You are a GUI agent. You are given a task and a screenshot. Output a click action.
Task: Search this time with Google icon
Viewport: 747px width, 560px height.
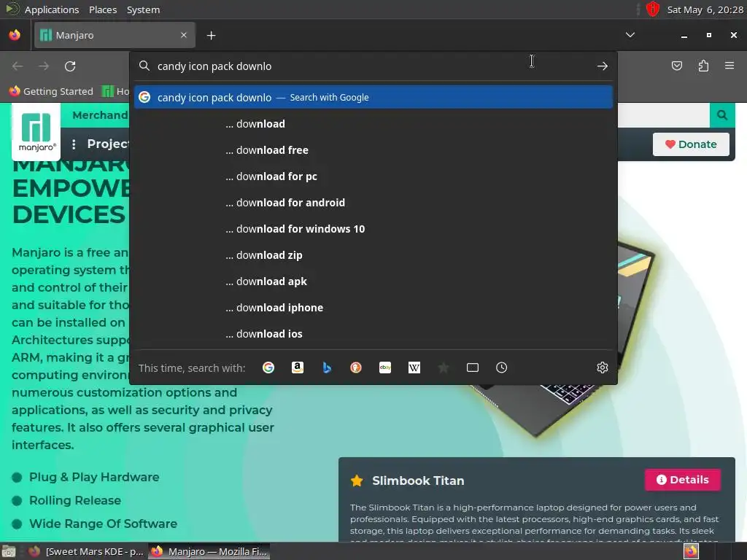click(268, 367)
